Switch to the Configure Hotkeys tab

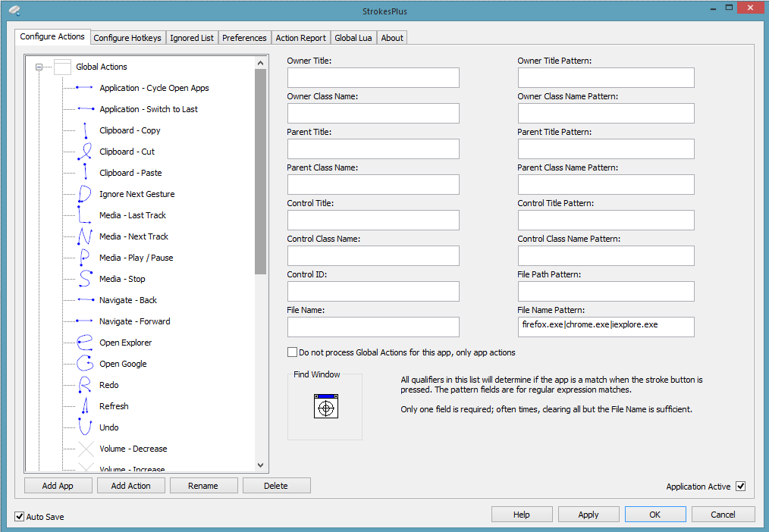coord(127,38)
